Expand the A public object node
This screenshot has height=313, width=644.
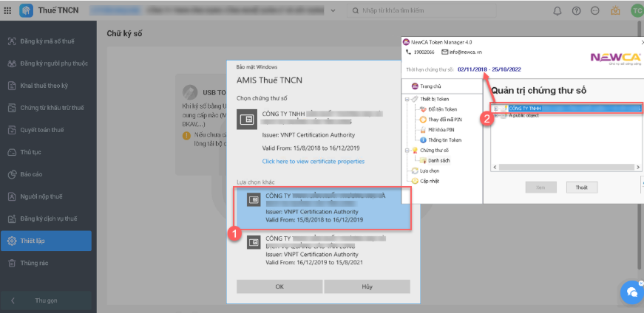[495, 116]
